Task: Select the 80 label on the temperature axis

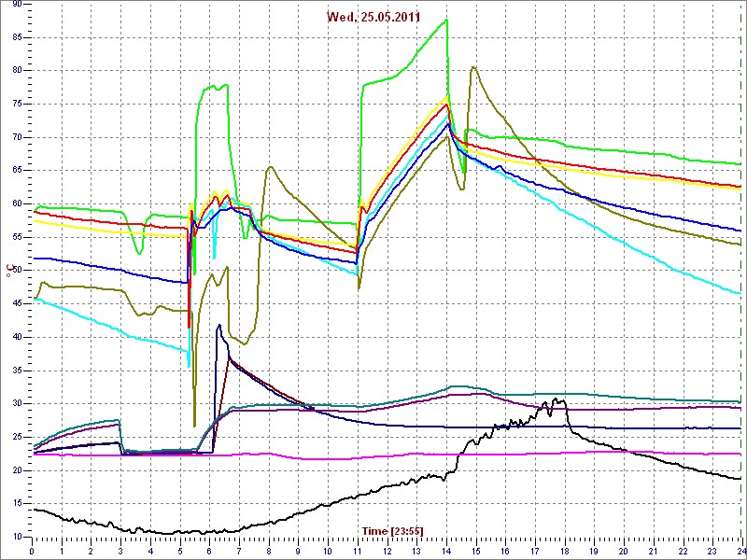Action: [16, 71]
